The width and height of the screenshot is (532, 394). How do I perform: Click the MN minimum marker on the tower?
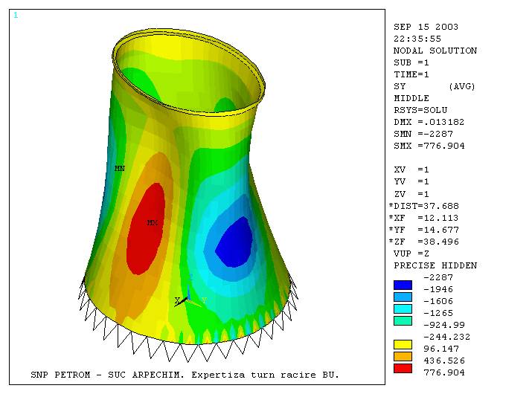119,169
